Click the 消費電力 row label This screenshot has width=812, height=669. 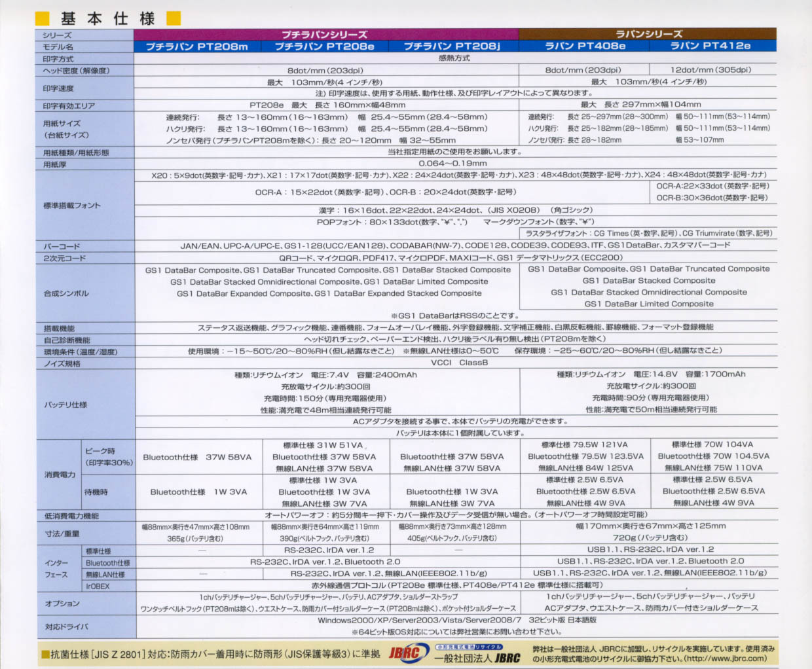pos(60,475)
